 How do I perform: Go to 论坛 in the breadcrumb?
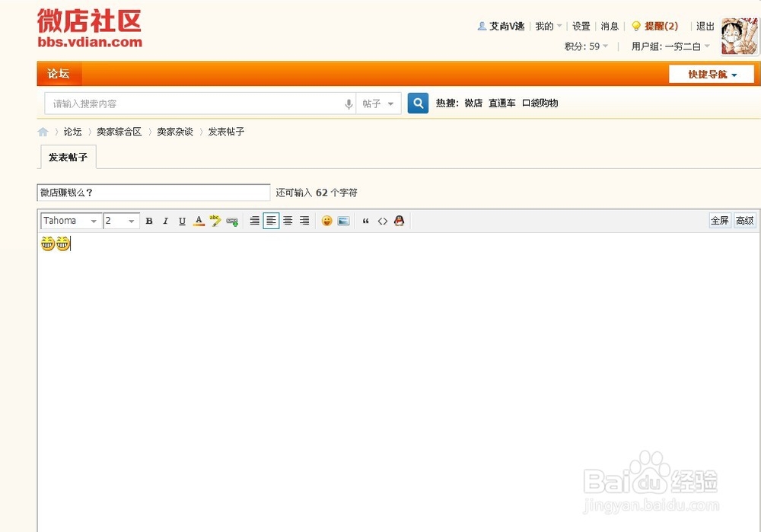pos(72,132)
